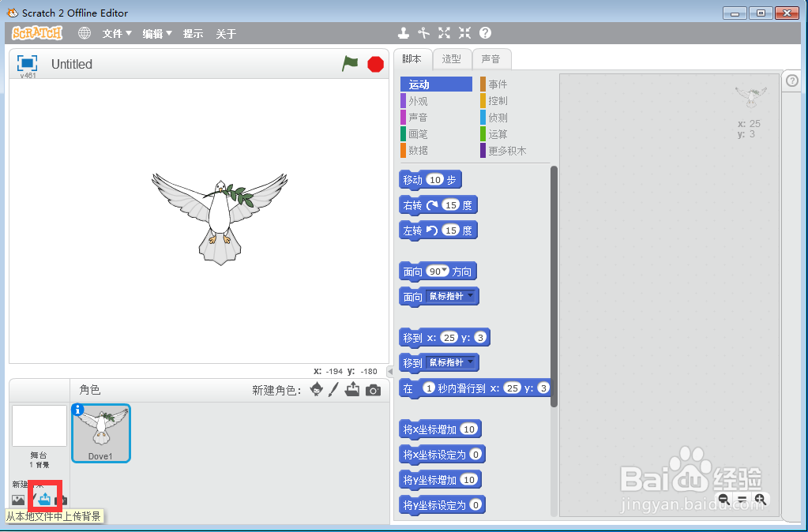Click value in 将y坐标设定为 block

pyautogui.click(x=475, y=504)
